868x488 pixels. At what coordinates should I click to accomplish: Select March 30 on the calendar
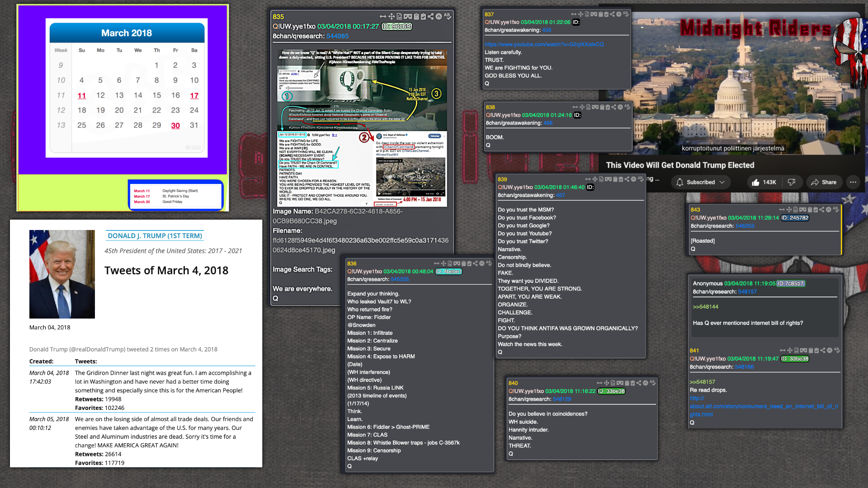tap(175, 126)
